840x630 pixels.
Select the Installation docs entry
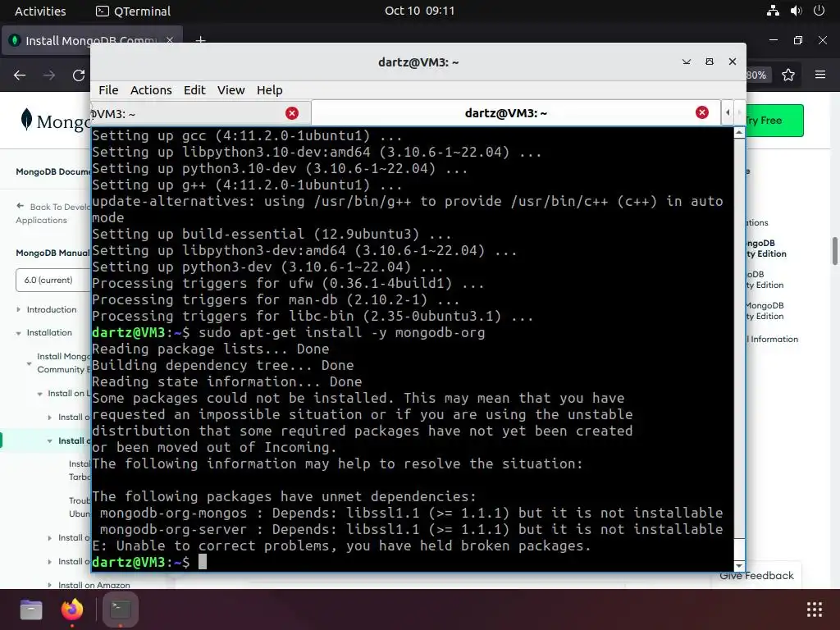coord(49,333)
